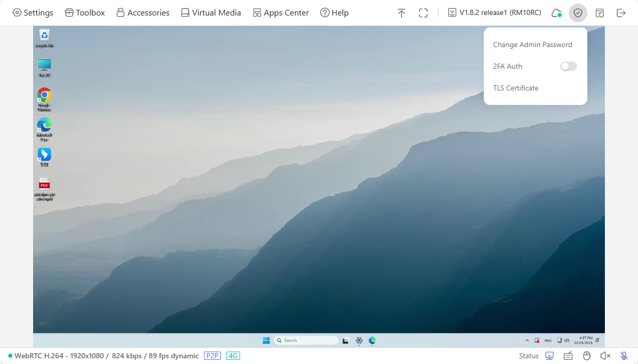Click the collapse toolbar up-arrow icon
638x364 pixels.
click(x=402, y=13)
